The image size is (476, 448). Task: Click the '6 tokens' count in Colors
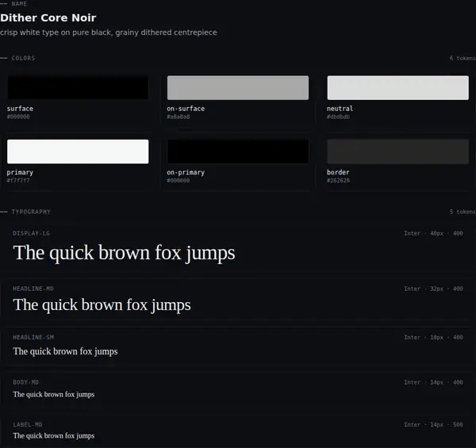tap(463, 58)
